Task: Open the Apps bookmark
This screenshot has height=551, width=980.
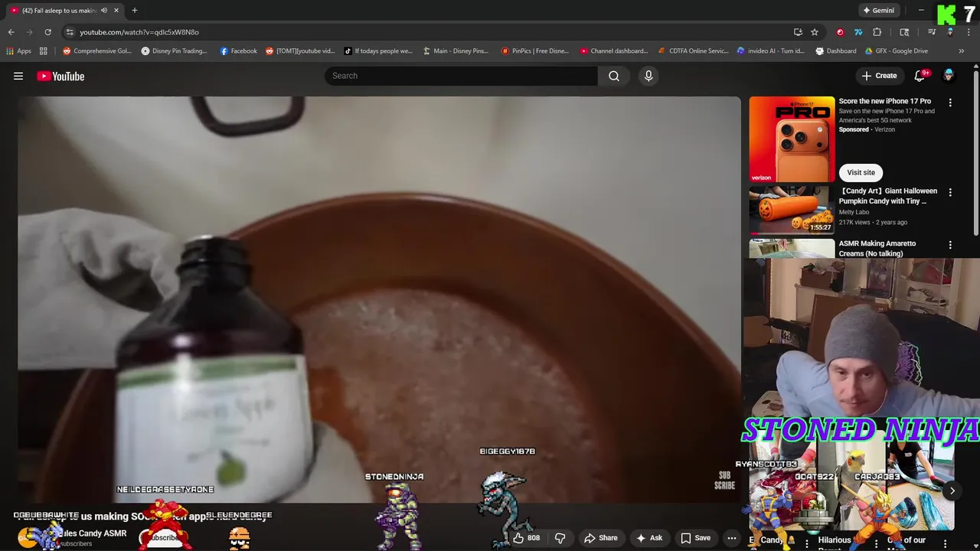Action: point(18,51)
